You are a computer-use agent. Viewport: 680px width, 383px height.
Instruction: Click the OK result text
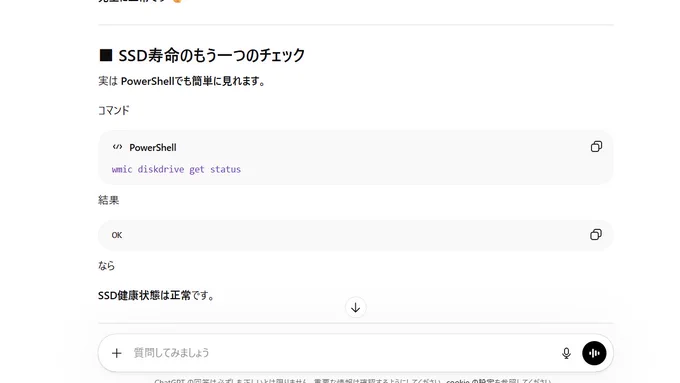(117, 235)
